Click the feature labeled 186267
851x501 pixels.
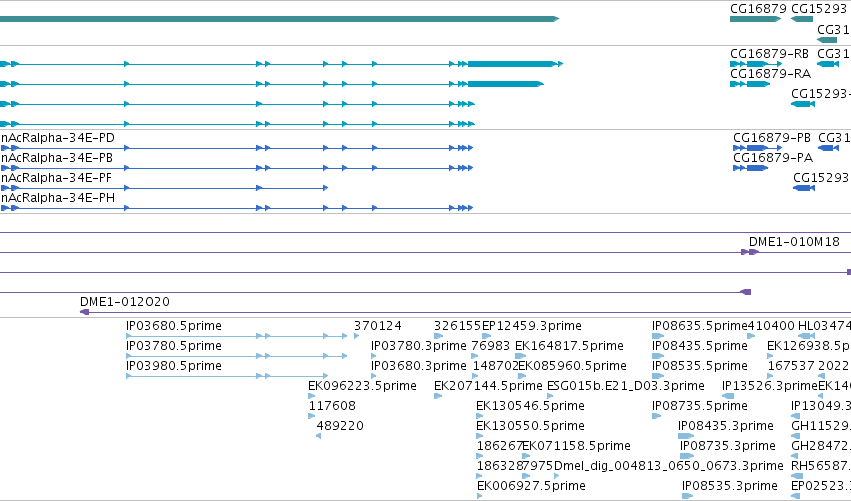[x=479, y=456]
